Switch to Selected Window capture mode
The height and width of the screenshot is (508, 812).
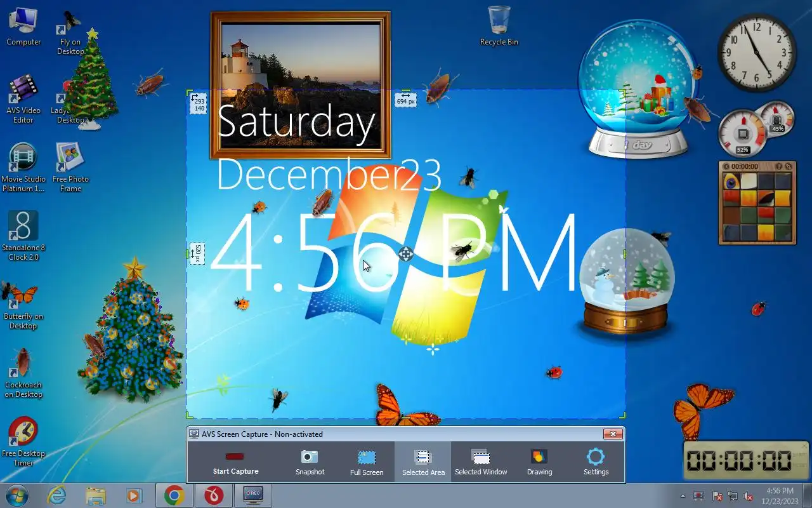coord(481,462)
